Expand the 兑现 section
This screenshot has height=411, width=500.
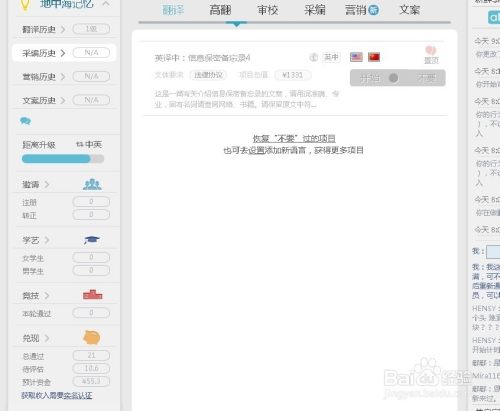click(x=36, y=338)
